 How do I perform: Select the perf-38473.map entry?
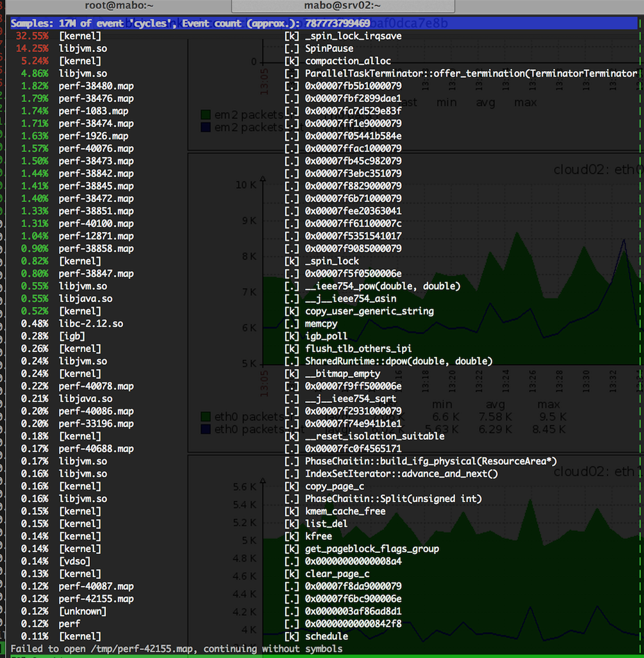(x=96, y=161)
